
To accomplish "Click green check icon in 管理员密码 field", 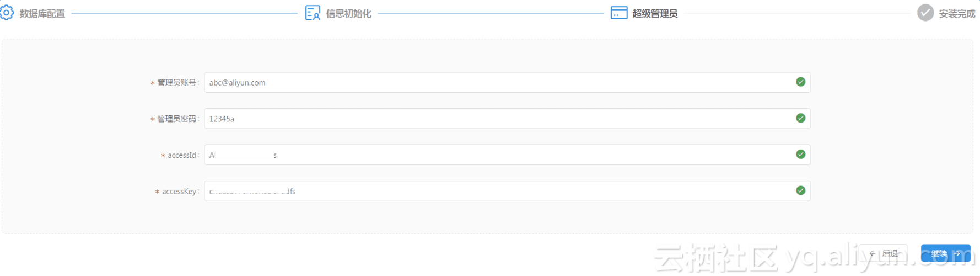I will pyautogui.click(x=800, y=118).
